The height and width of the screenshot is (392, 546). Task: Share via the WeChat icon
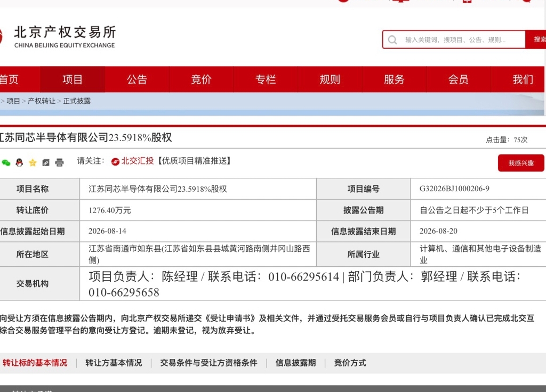click(6, 162)
